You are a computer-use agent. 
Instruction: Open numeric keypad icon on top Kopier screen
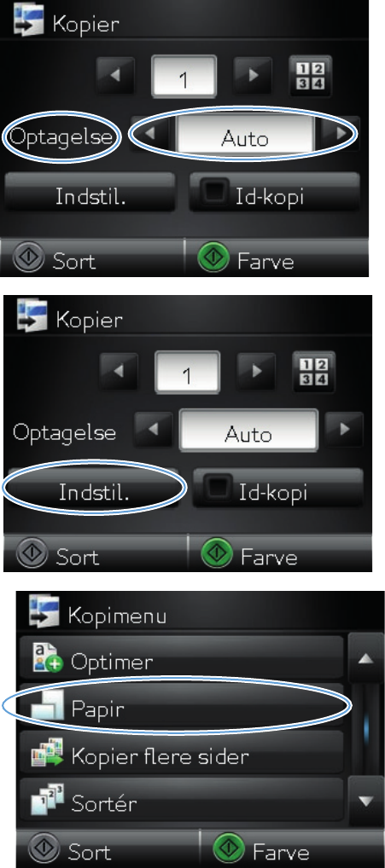pos(312,76)
